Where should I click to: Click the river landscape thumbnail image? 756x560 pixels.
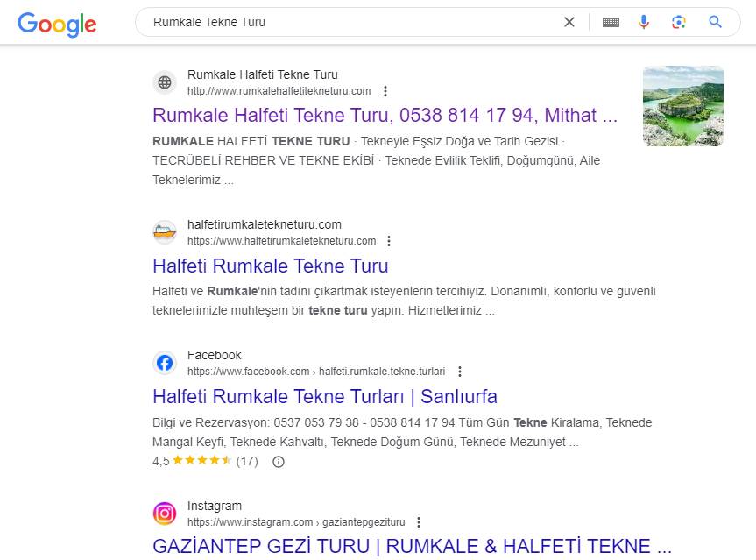pyautogui.click(x=682, y=105)
